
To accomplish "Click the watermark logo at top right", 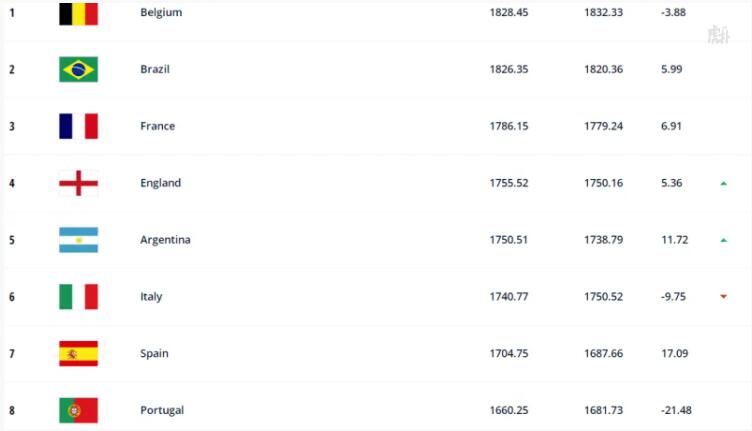I will (718, 35).
